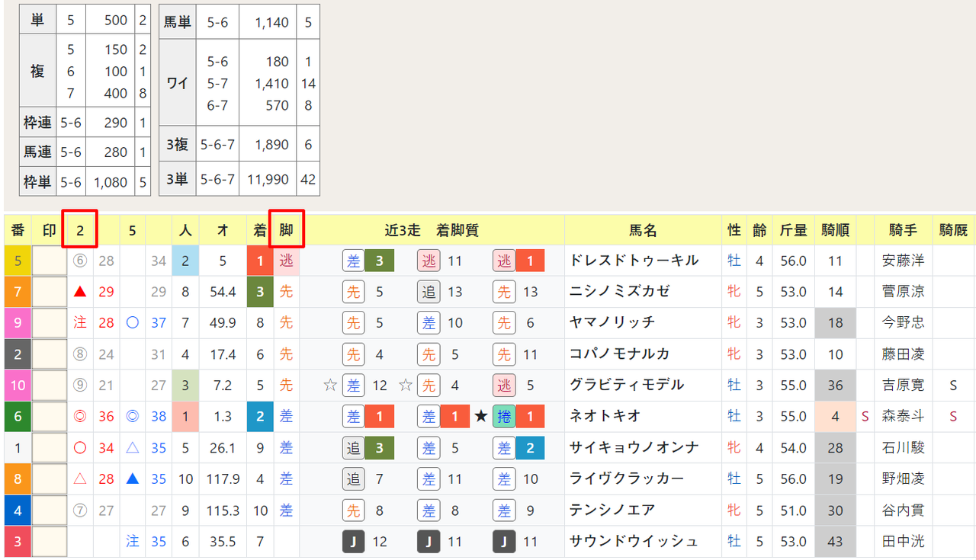The height and width of the screenshot is (560, 976).
Task: Click the red ○ mark in サイキョウノオンナ row
Action: [79, 447]
